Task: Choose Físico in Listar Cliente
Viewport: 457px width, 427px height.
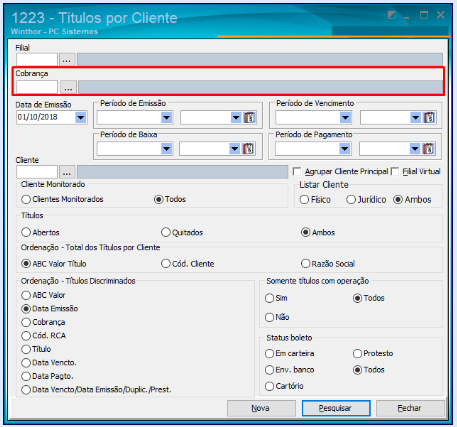Action: tap(304, 200)
